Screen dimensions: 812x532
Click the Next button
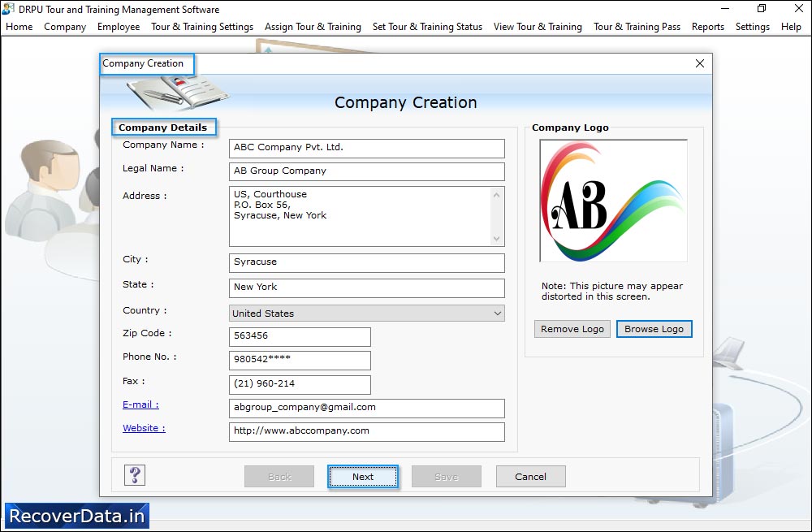[x=362, y=477]
